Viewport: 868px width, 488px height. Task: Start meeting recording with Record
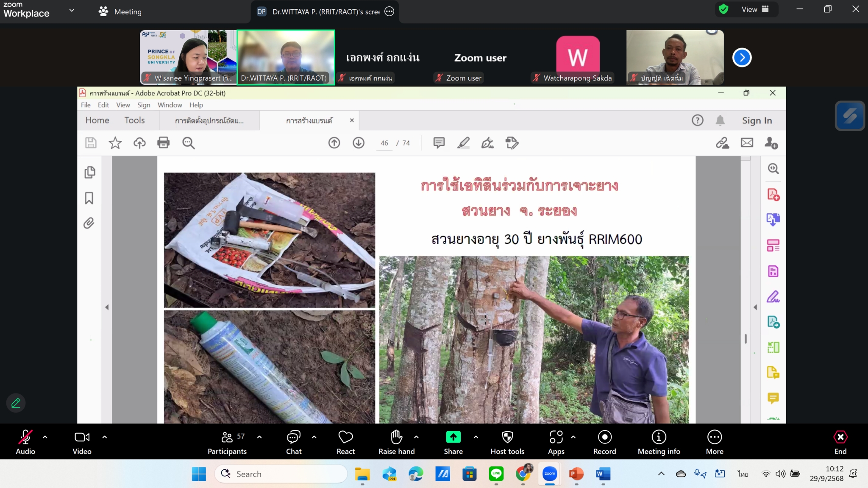point(604,437)
